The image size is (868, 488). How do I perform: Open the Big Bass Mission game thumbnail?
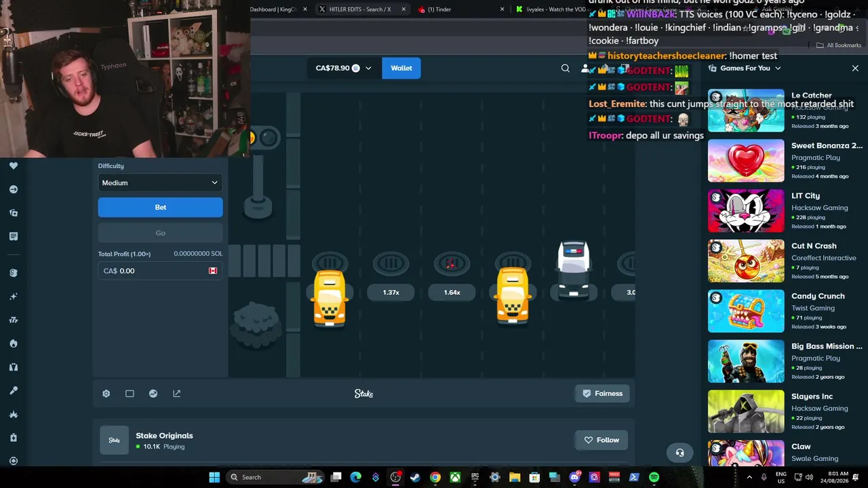pos(746,361)
